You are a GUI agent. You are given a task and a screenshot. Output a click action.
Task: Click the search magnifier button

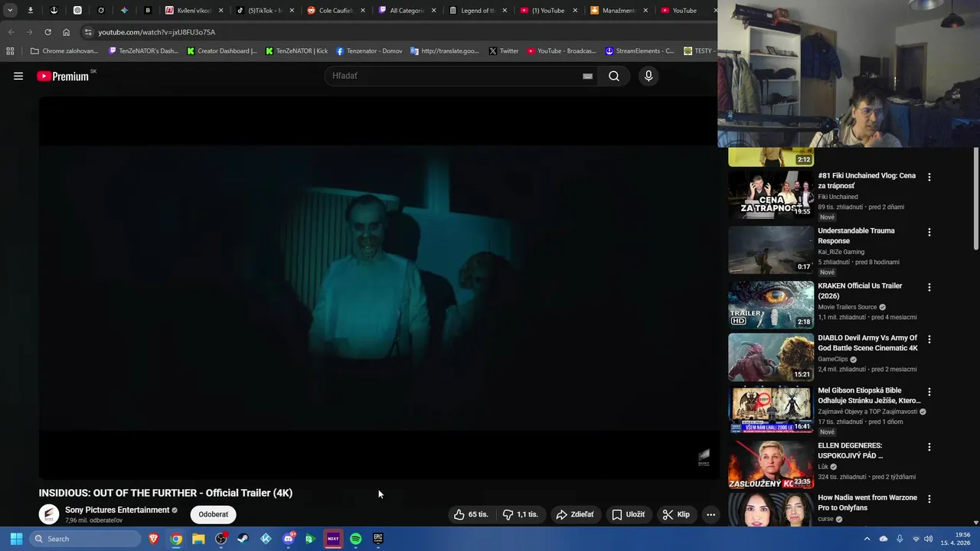pyautogui.click(x=614, y=76)
